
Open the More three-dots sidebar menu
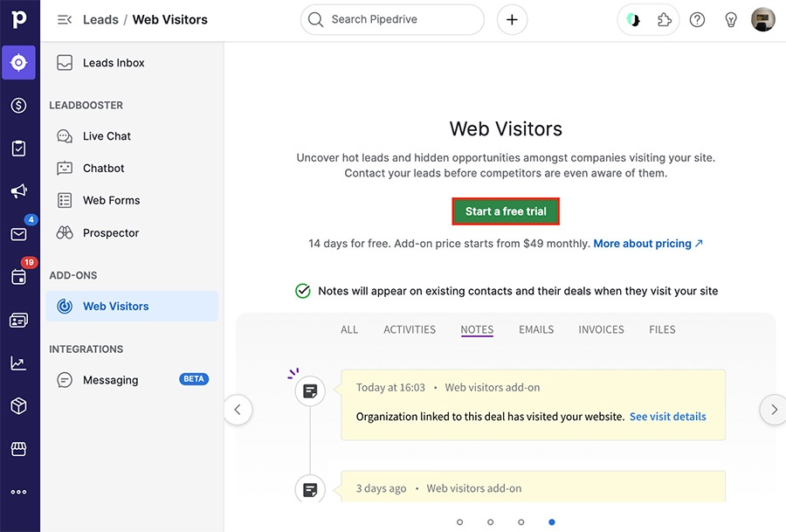pyautogui.click(x=18, y=492)
